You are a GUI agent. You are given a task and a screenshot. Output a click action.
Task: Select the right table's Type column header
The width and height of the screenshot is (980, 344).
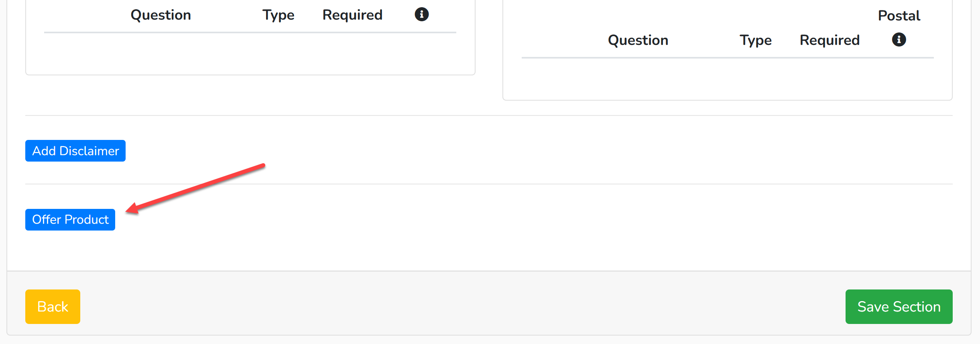(x=756, y=40)
